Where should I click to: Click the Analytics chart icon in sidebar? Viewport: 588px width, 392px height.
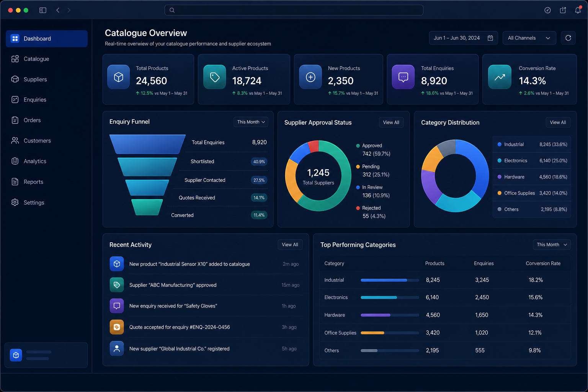click(x=15, y=161)
